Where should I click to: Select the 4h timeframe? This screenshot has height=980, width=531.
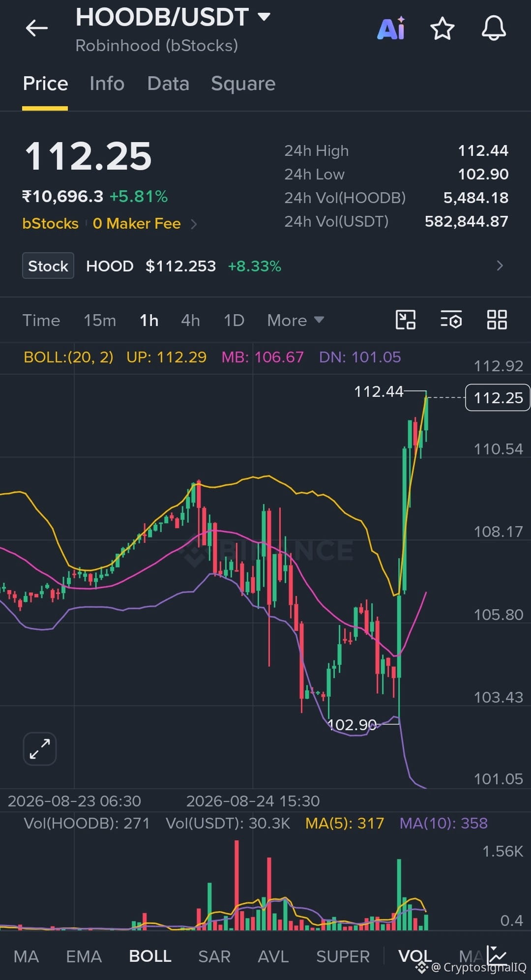tap(190, 321)
